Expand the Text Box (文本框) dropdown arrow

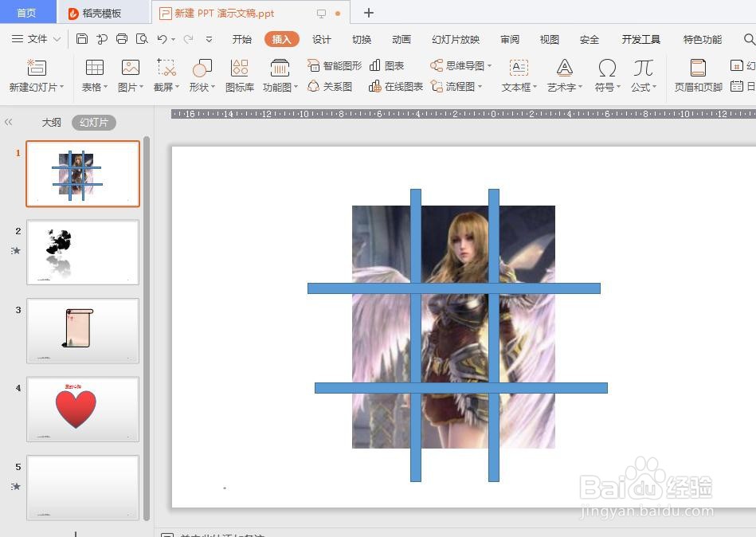tap(535, 88)
